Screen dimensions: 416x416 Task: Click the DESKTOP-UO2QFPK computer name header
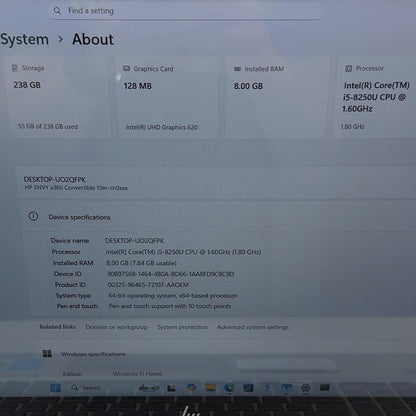(54, 179)
